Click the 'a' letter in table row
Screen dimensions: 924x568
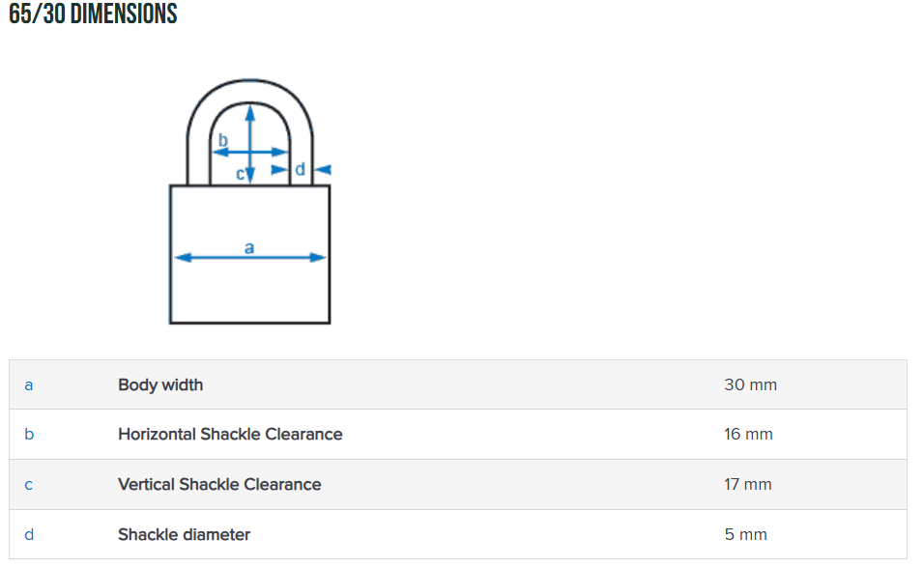(28, 384)
